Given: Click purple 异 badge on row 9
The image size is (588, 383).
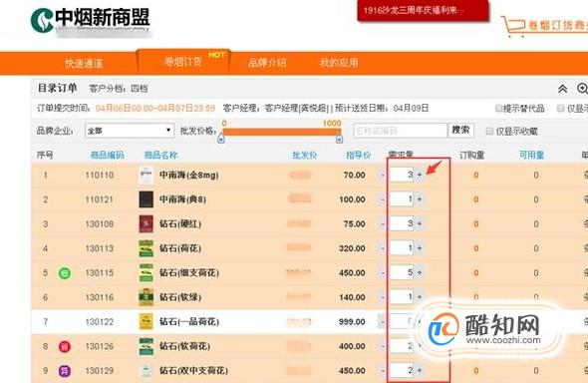Looking at the screenshot, I should tap(65, 371).
